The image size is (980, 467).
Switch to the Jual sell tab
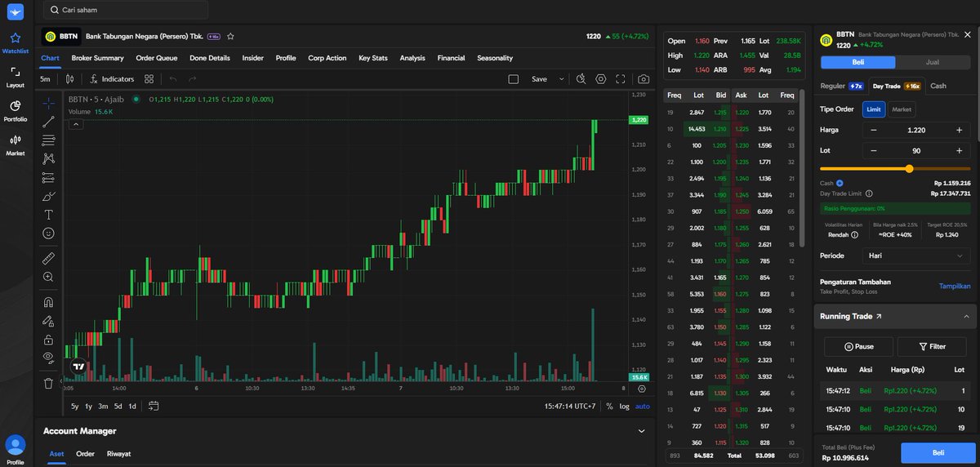point(933,62)
